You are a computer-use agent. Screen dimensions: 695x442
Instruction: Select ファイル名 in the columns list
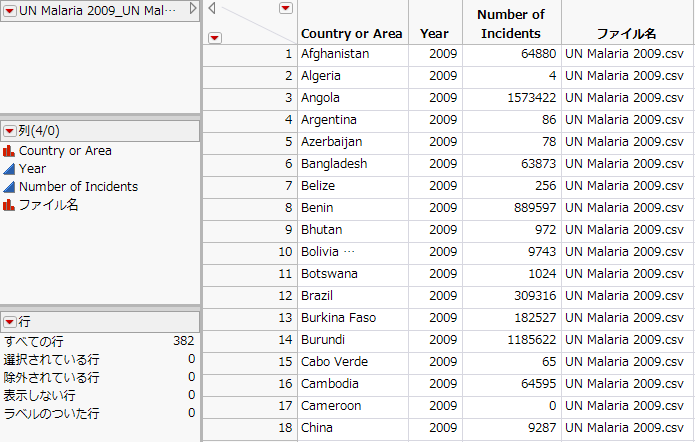tap(48, 205)
